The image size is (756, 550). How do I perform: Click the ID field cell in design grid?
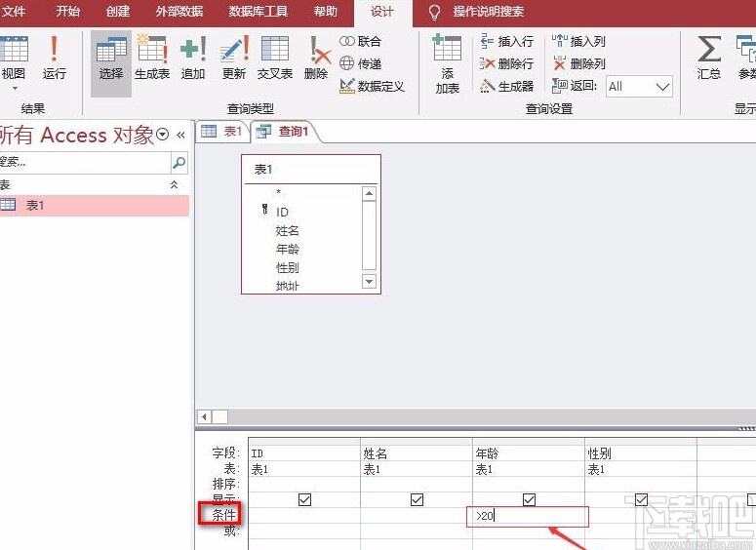click(x=304, y=453)
